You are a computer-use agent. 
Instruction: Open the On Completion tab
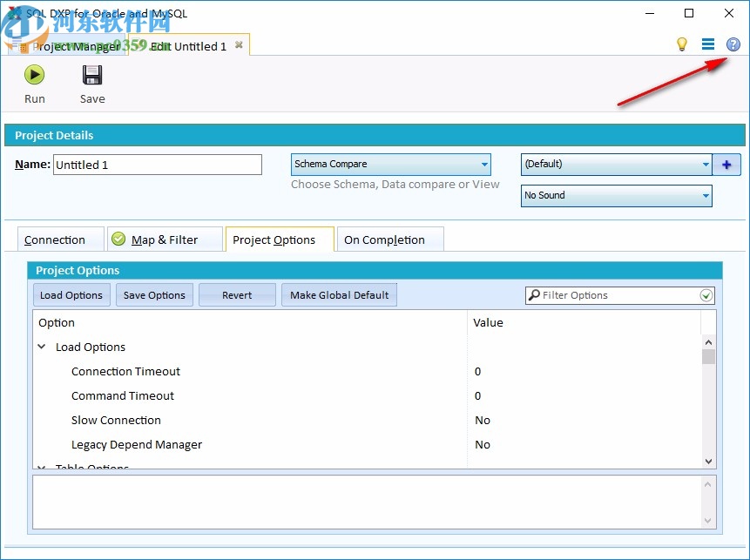coord(389,239)
